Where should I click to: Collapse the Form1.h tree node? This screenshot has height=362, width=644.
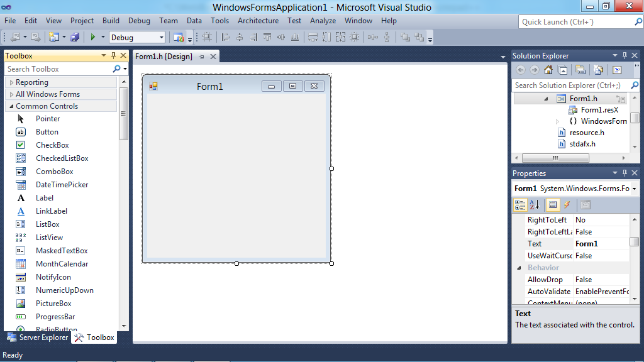click(546, 99)
